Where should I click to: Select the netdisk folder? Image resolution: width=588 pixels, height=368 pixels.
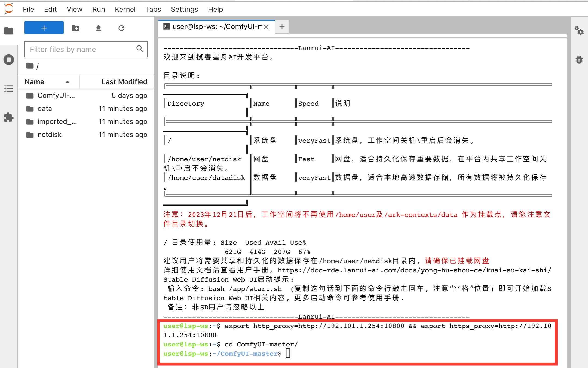pos(49,135)
